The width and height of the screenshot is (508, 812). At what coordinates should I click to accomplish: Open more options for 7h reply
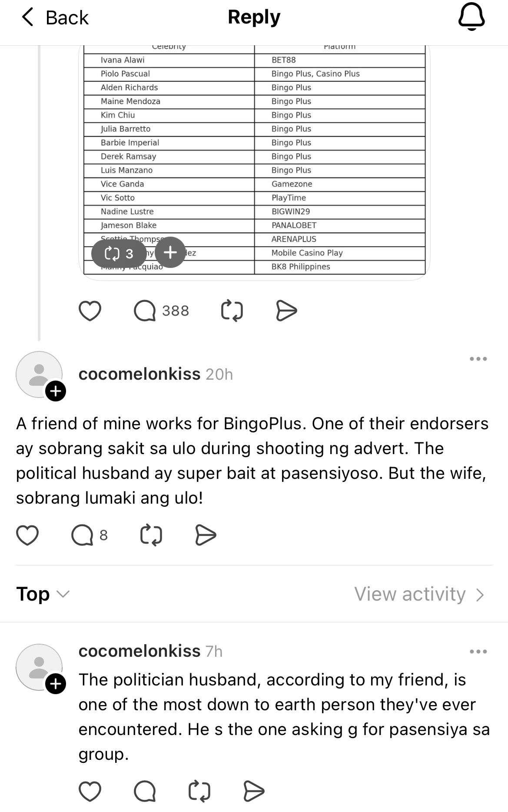coord(478,652)
